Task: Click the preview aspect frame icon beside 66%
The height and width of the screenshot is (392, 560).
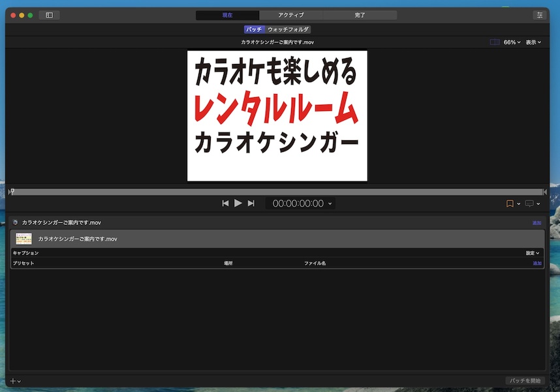Action: (495, 42)
